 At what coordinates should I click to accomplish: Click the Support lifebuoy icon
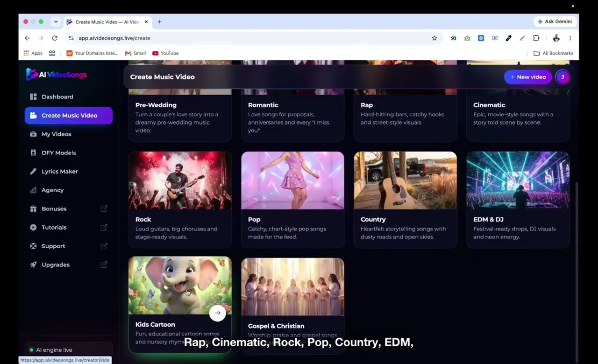[x=33, y=246]
